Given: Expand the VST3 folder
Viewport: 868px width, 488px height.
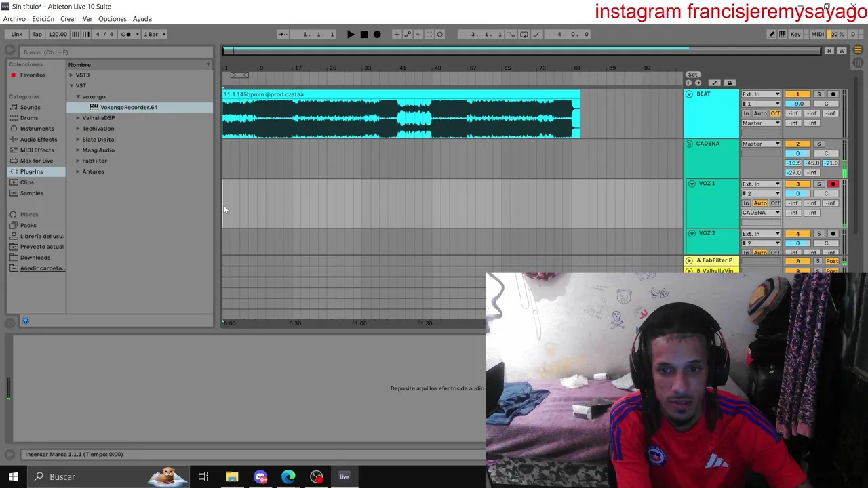Looking at the screenshot, I should coord(71,75).
